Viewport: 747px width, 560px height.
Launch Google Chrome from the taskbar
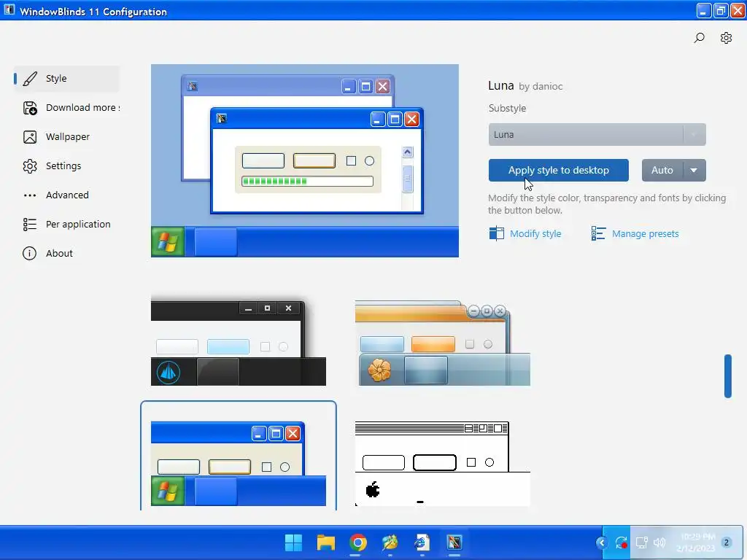357,542
